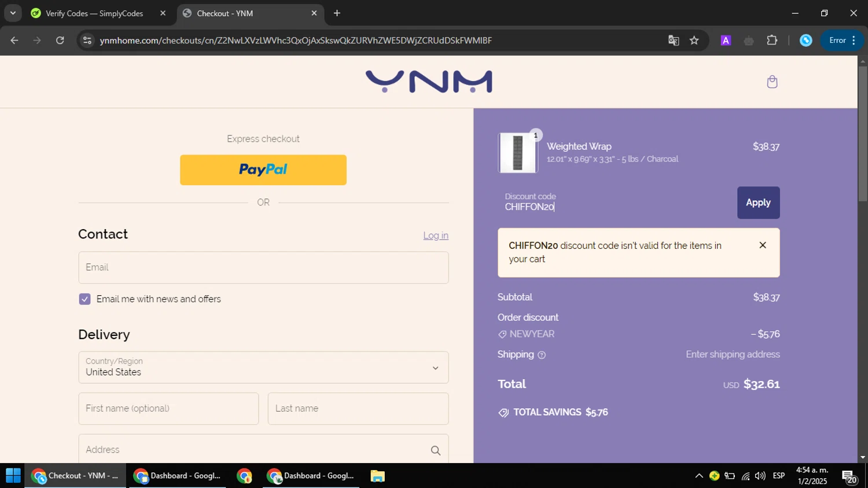Close the Checkout - YNM tab
This screenshot has height=488, width=868.
coord(314,13)
